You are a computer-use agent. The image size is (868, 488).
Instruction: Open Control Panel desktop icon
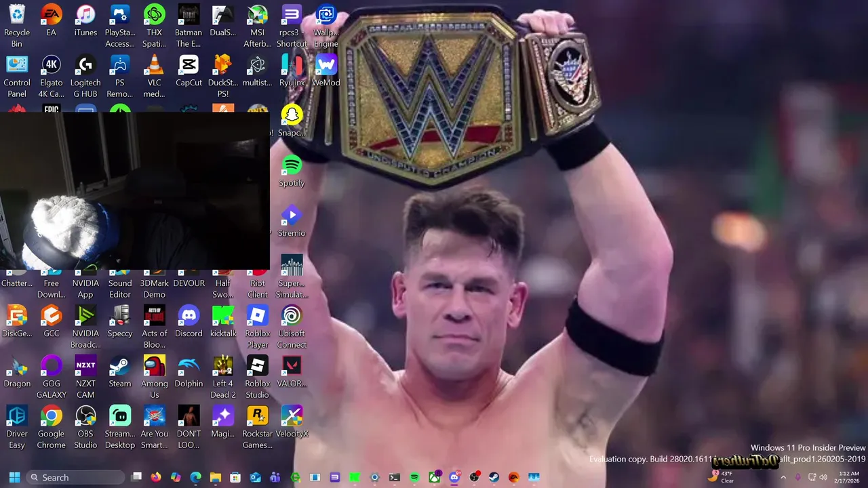[x=17, y=76]
